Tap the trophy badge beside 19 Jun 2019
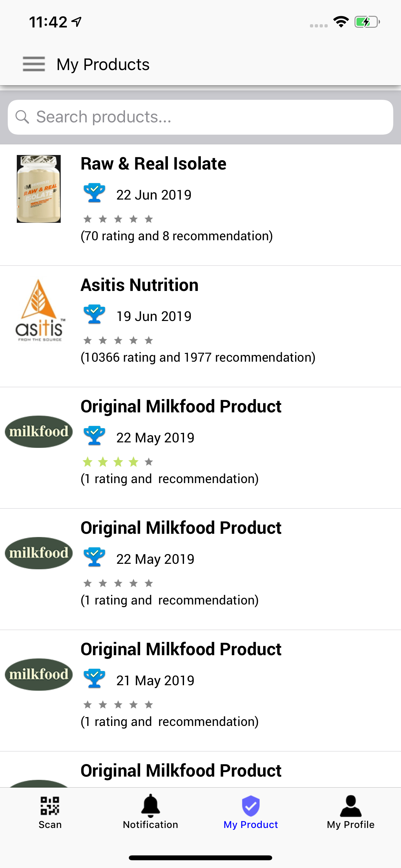 click(94, 314)
